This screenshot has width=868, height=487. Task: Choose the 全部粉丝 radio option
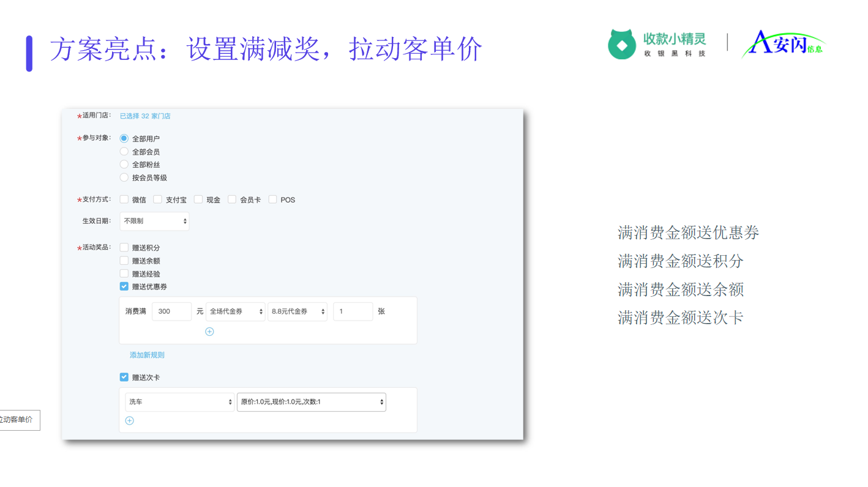click(x=124, y=164)
